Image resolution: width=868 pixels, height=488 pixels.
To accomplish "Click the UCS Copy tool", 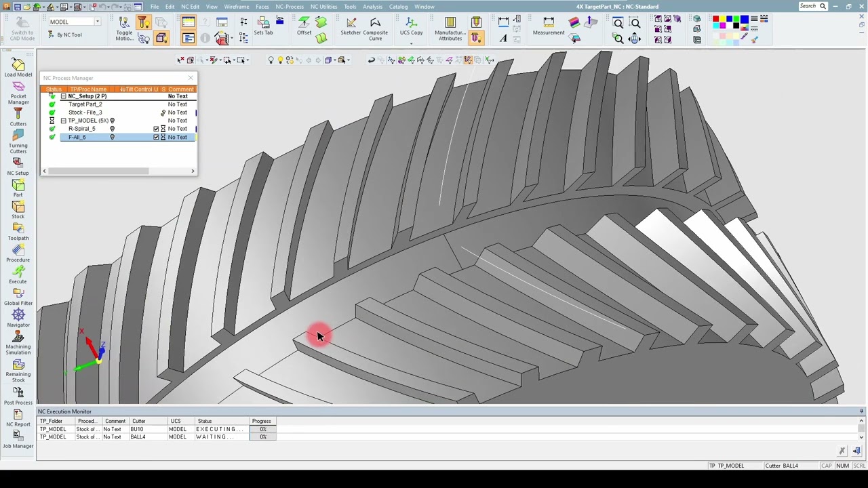I will [x=411, y=27].
